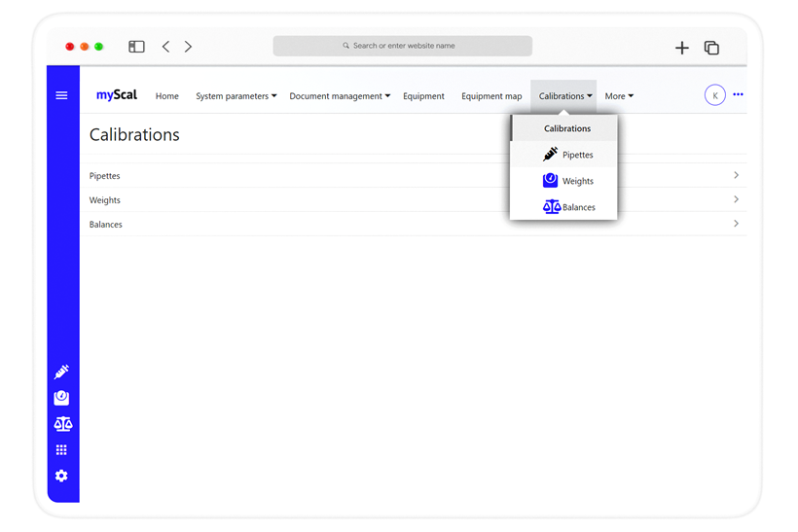Select Weights in the Calibrations dropdown menu

point(566,181)
